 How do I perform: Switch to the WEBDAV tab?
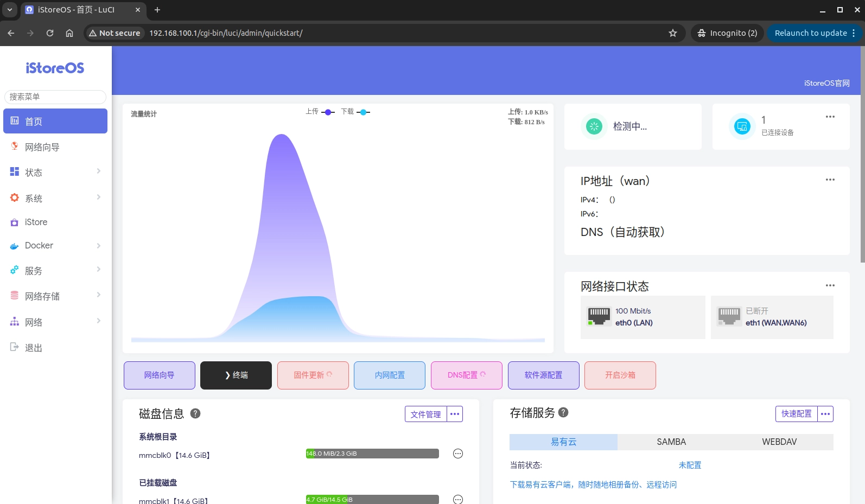click(779, 442)
